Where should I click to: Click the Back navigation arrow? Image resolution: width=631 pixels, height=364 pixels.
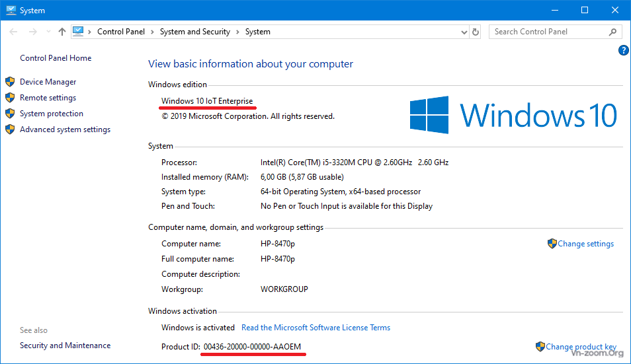point(13,32)
